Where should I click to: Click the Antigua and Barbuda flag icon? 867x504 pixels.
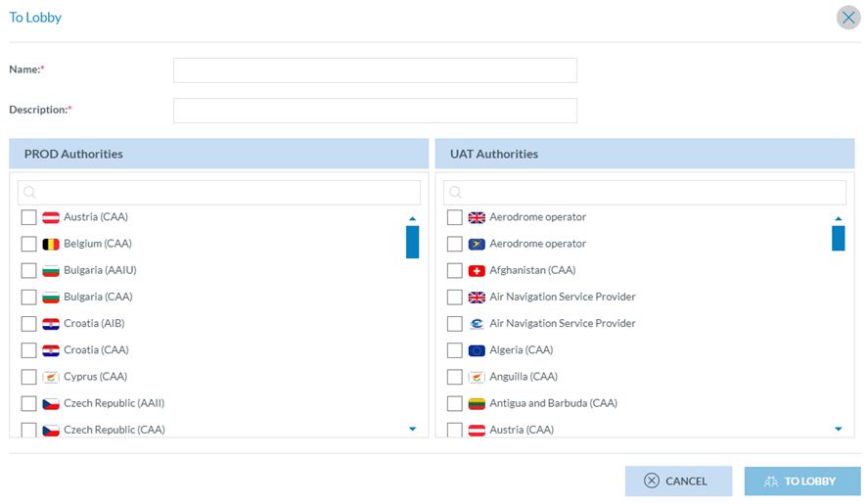click(477, 403)
